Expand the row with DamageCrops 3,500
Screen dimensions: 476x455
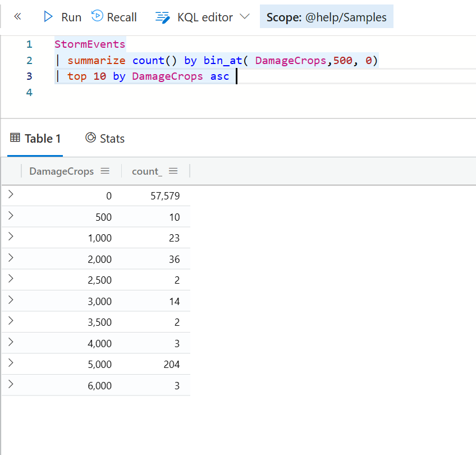click(x=11, y=320)
